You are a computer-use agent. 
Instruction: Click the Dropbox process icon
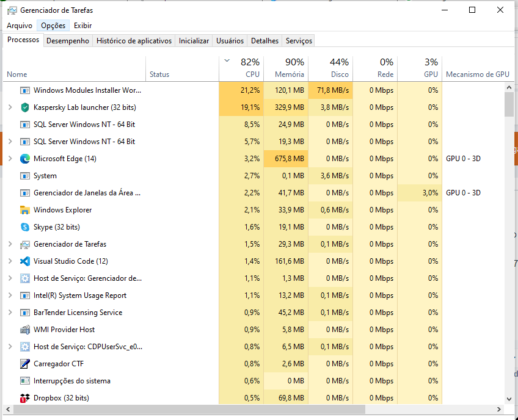[x=25, y=398]
